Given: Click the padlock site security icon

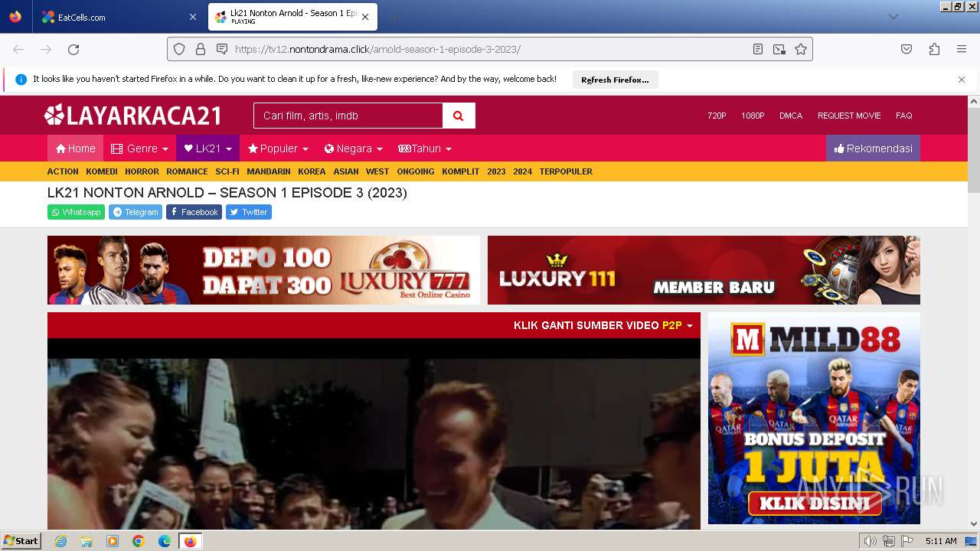Looking at the screenshot, I should (x=201, y=49).
